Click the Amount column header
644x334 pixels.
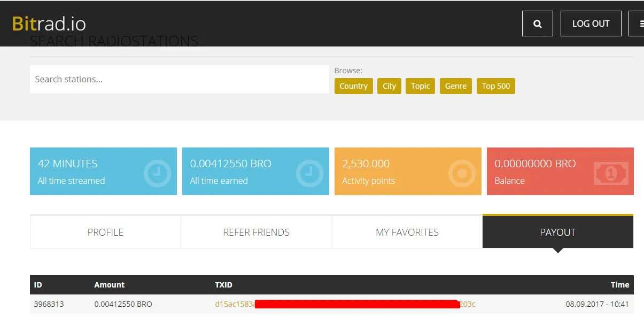pos(109,285)
